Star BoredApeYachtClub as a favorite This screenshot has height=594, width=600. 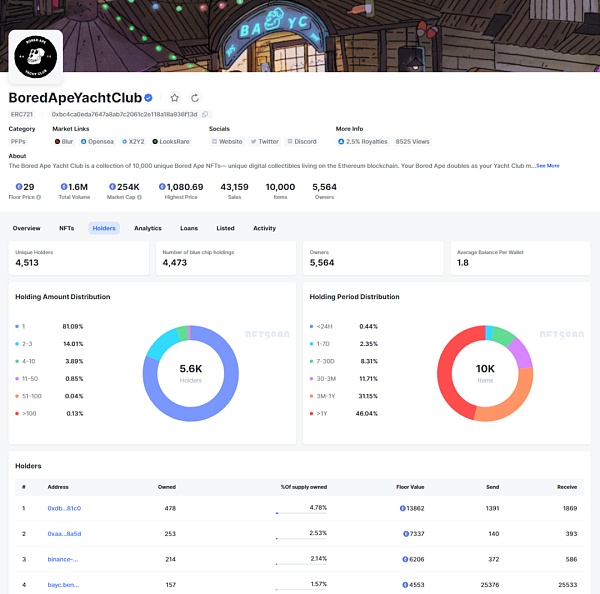pyautogui.click(x=175, y=98)
